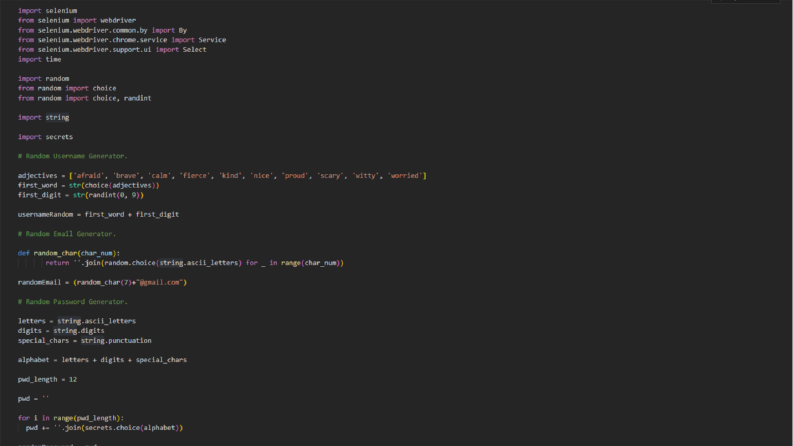
Task: Click the 'def random_char(char_num):' line
Action: click(x=69, y=253)
